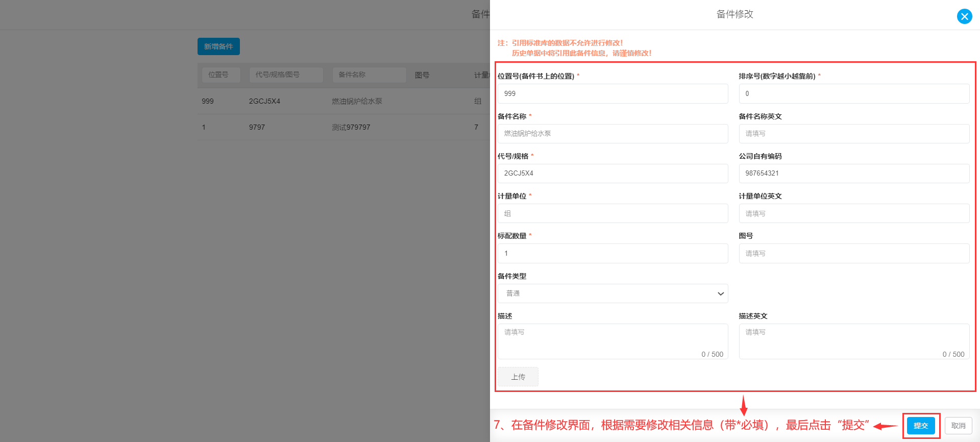Select table cell 2GCJ5X4 in background list
This screenshot has height=442, width=980.
264,101
